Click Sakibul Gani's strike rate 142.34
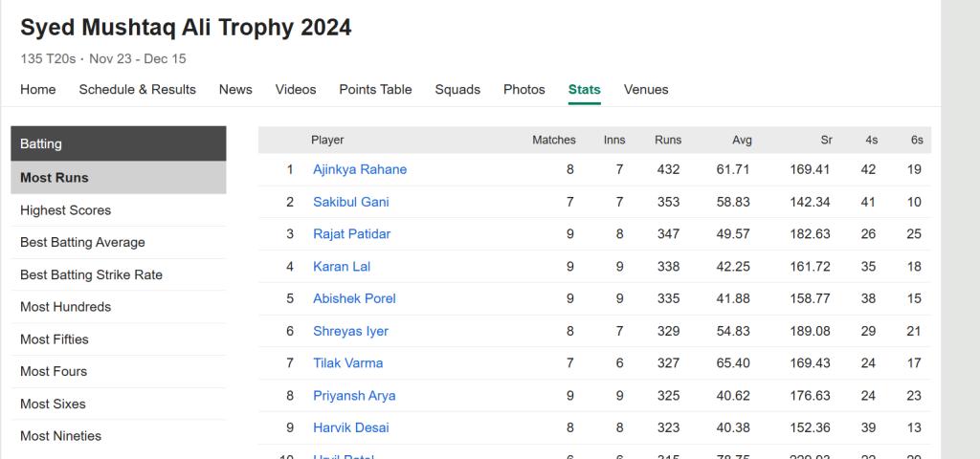The height and width of the screenshot is (459, 980). [x=810, y=202]
